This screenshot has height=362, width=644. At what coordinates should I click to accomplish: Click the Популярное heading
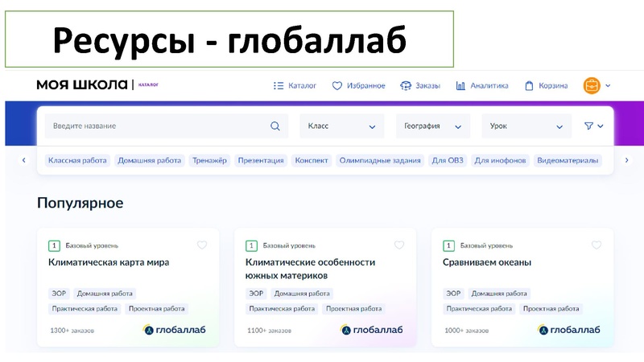[80, 204]
